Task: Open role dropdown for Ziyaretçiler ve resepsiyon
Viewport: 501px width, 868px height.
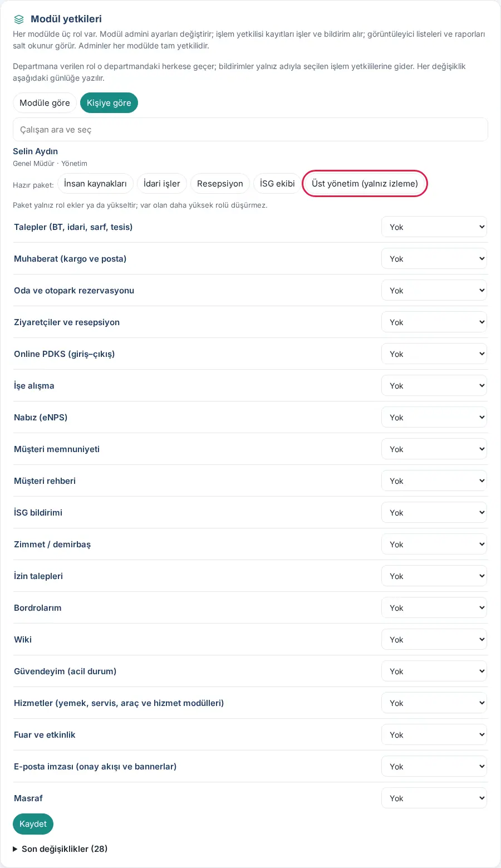Action: [434, 322]
